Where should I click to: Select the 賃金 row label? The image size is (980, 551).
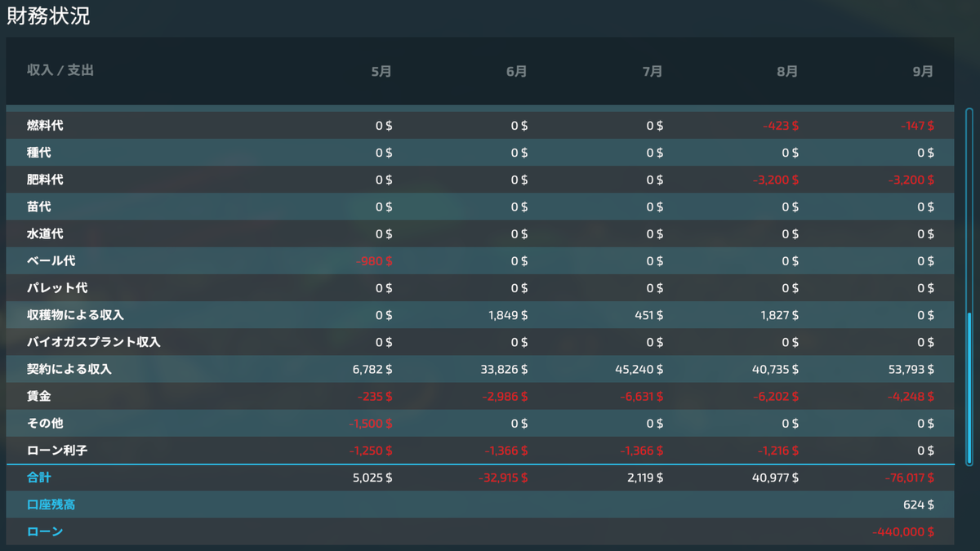[39, 396]
